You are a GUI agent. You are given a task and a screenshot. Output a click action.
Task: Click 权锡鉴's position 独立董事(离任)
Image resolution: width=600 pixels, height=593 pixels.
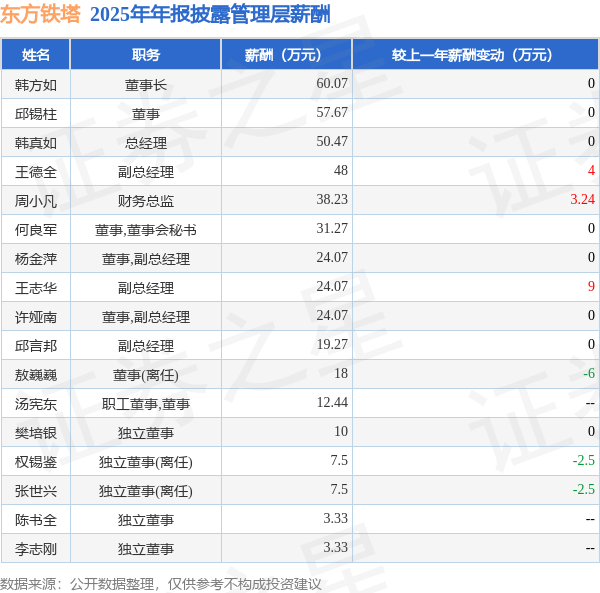coord(146,462)
